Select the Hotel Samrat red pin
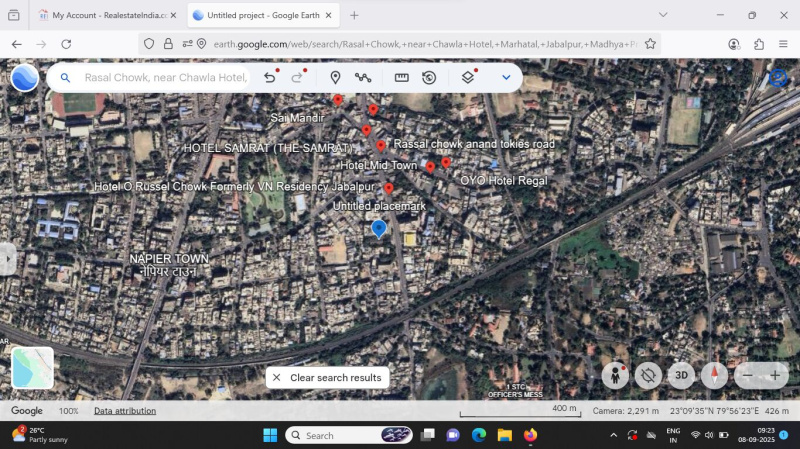Viewport: 800px width, 449px height. tap(366, 130)
